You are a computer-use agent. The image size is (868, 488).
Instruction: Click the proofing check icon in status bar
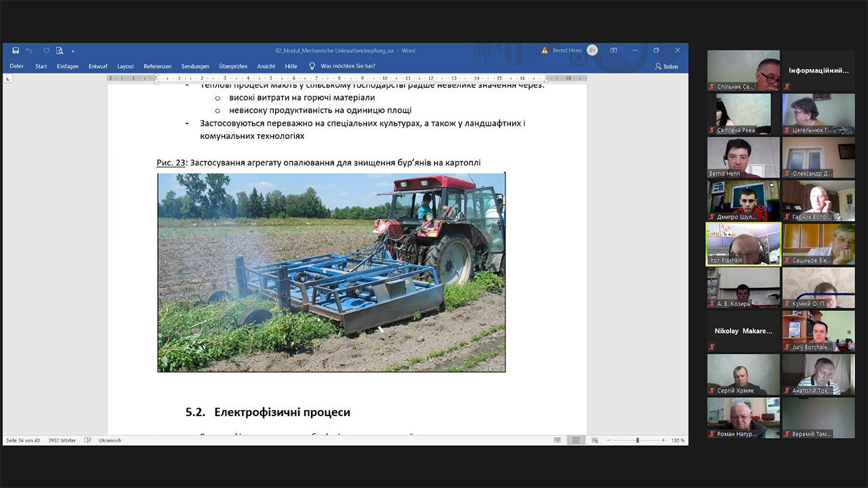tap(87, 441)
